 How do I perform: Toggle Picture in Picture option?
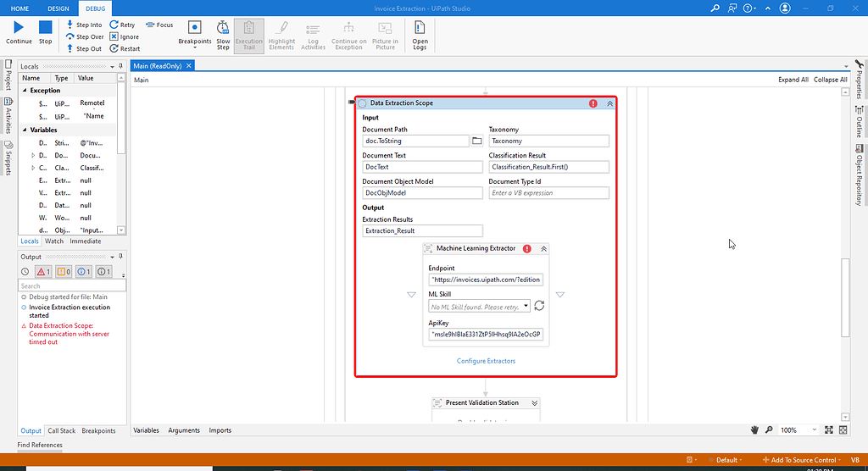pos(385,36)
